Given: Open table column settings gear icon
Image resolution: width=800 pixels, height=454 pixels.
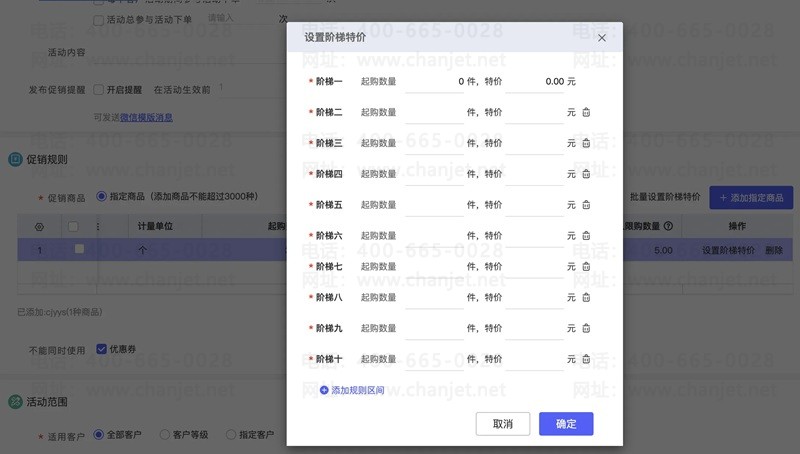Looking at the screenshot, I should (39, 227).
